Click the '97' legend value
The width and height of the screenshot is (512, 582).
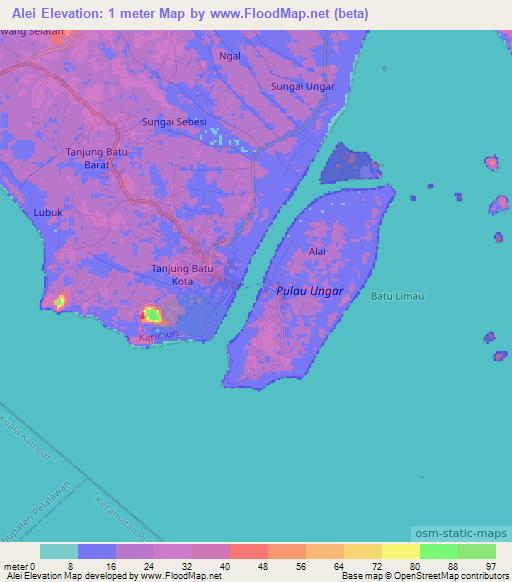(x=491, y=566)
